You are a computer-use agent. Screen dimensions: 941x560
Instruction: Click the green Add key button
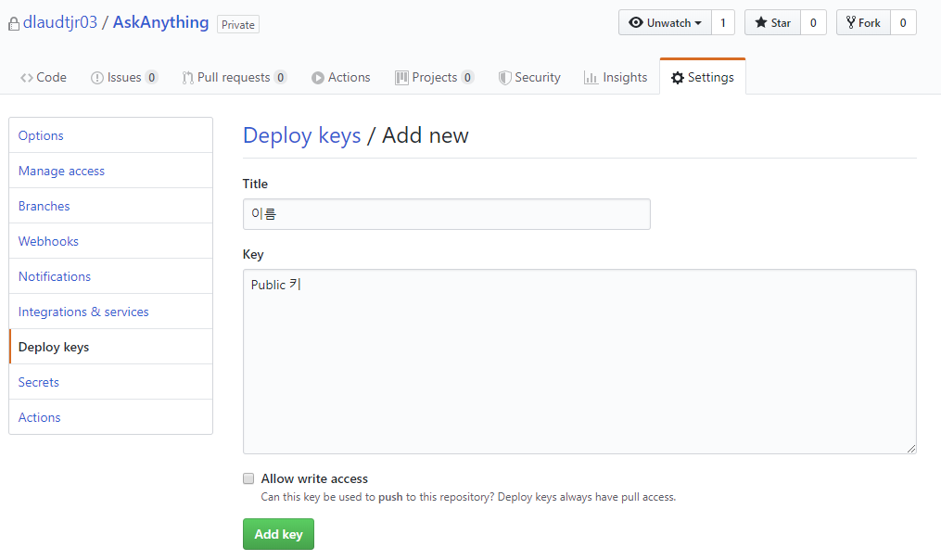[278, 534]
